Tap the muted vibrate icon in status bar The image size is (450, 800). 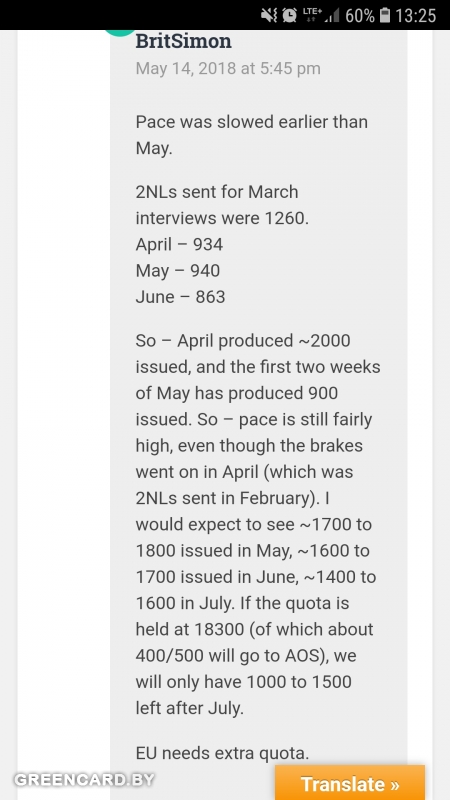269,15
